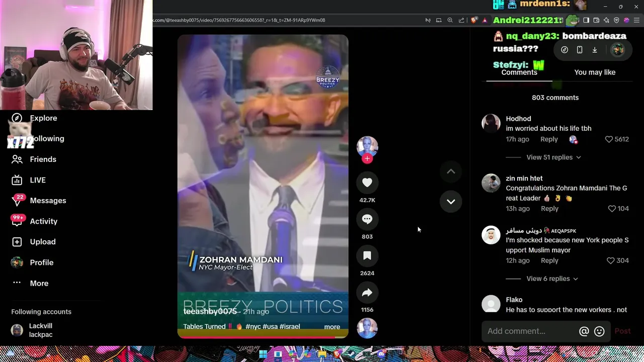Screen dimensions: 644x362
Task: Open the emoji picker in comment box
Action: [599, 331]
